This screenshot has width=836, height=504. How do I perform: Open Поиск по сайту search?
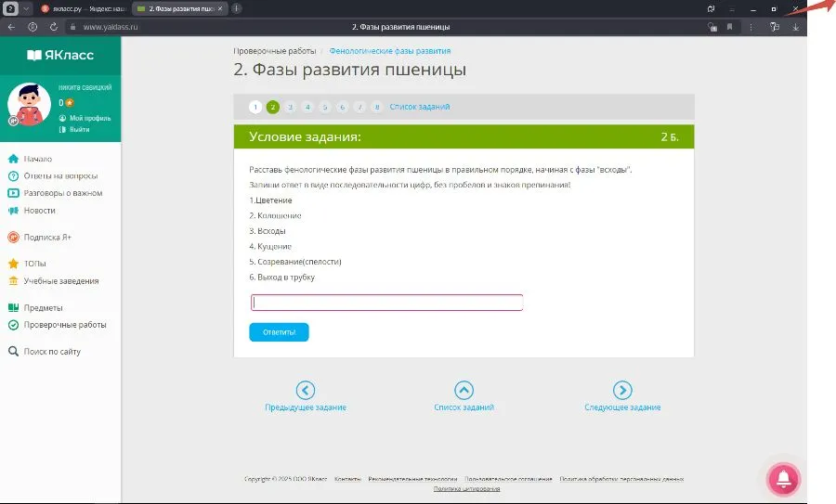click(52, 352)
